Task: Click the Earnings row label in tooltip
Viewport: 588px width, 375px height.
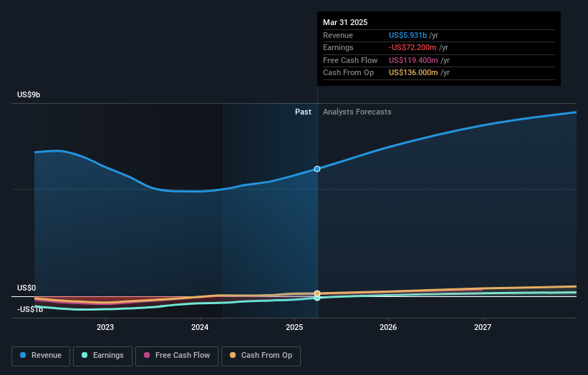Action: (338, 47)
